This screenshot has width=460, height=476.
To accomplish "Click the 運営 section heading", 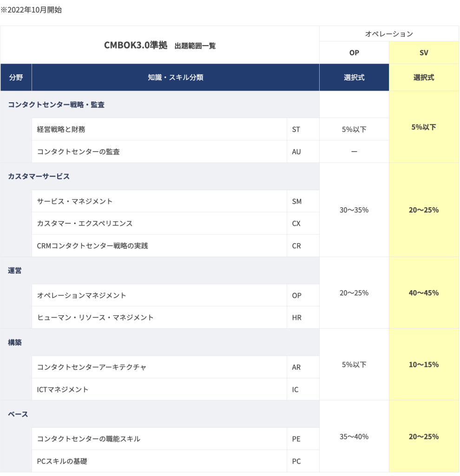I will tap(15, 271).
